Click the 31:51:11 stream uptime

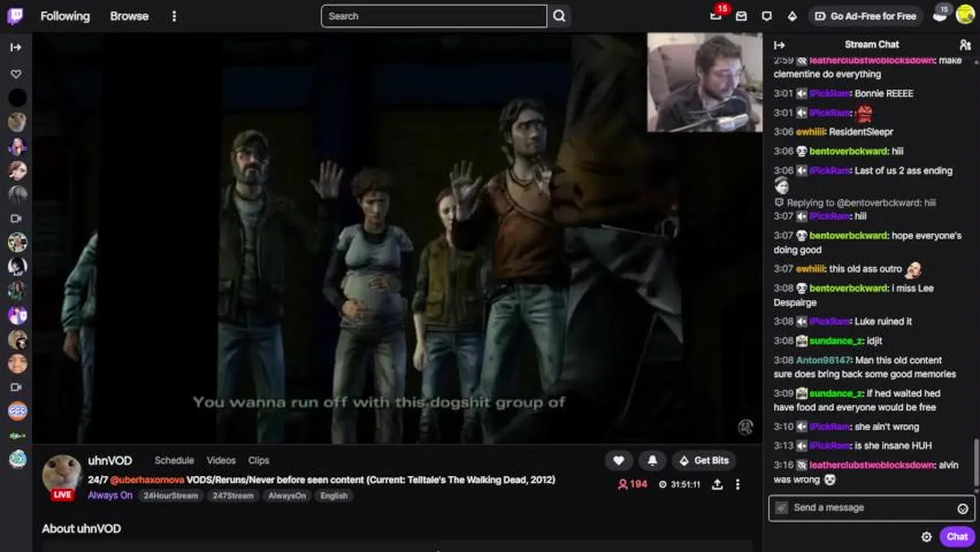679,485
